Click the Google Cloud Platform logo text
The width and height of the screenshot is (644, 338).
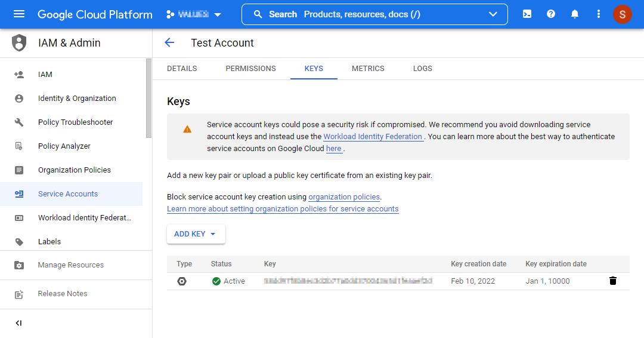tap(95, 14)
